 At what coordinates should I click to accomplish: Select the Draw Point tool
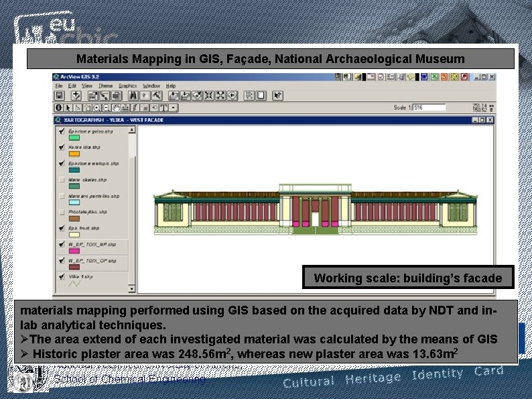(174, 108)
